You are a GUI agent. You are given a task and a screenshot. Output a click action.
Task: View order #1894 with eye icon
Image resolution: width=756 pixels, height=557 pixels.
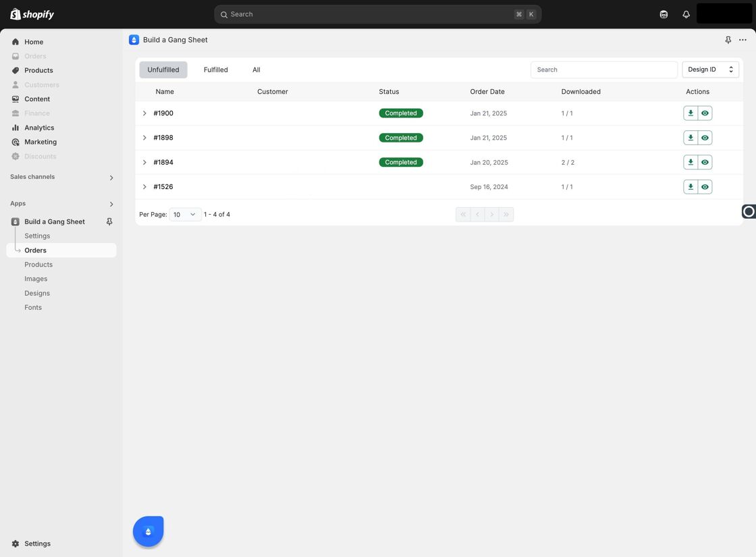click(x=705, y=163)
